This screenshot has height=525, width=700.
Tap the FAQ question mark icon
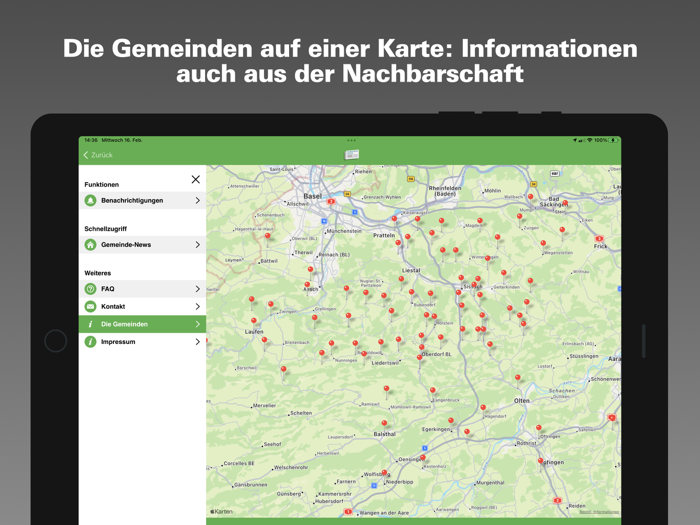(91, 289)
